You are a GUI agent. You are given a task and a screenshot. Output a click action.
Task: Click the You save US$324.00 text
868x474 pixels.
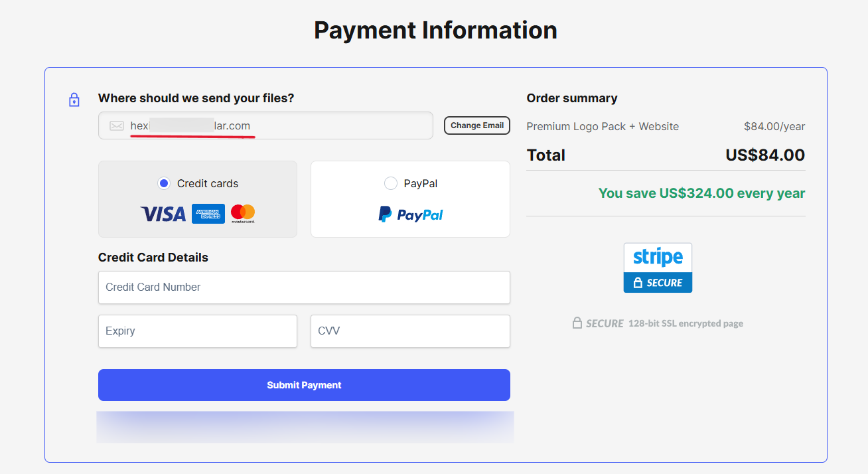pos(701,193)
